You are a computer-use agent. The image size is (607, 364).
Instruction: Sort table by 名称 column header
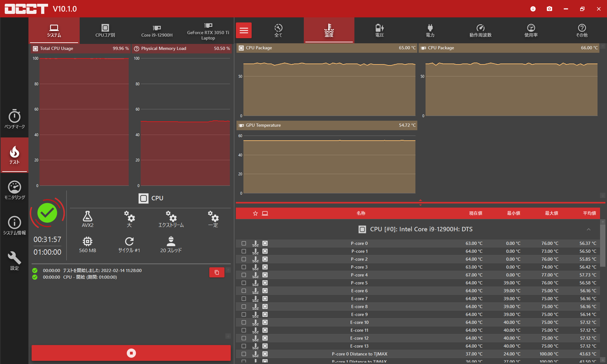(x=361, y=213)
